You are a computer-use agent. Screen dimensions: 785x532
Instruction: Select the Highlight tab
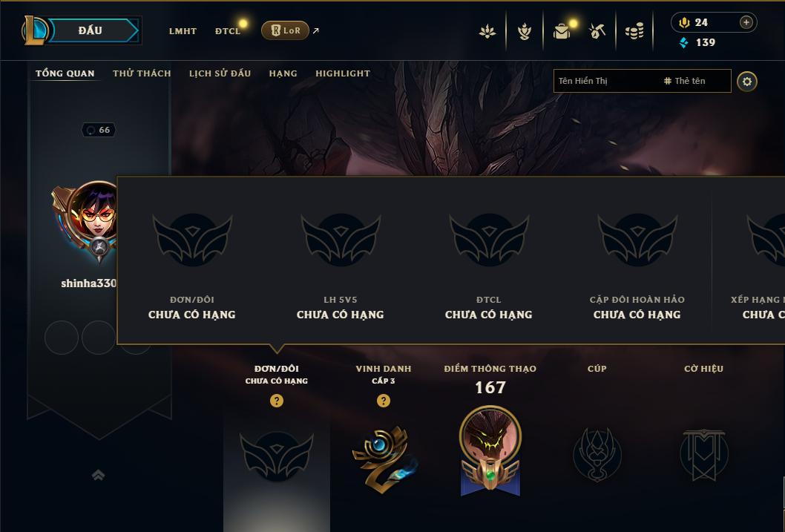[x=343, y=73]
